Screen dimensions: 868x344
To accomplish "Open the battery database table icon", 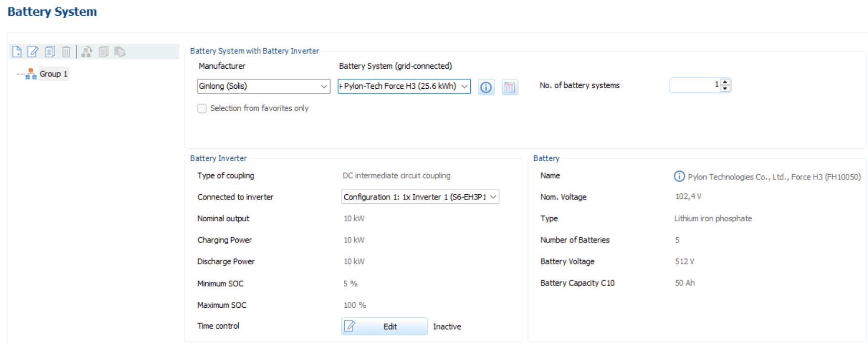I will pos(509,87).
